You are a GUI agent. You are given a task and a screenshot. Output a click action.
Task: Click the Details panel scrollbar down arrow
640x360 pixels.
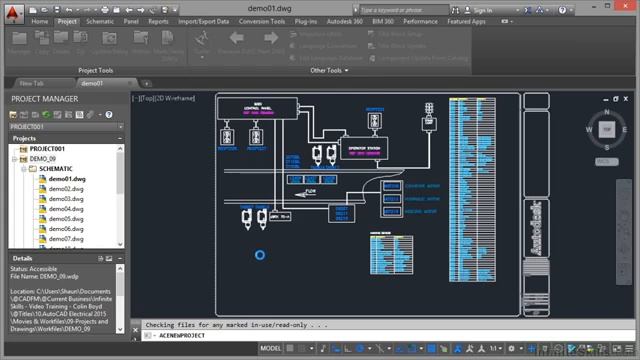pos(120,329)
